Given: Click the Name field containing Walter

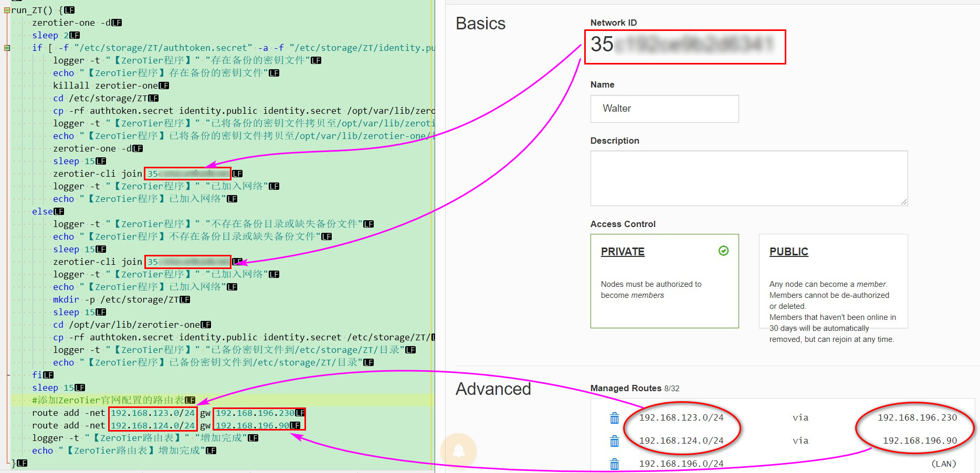Looking at the screenshot, I should click(x=665, y=109).
